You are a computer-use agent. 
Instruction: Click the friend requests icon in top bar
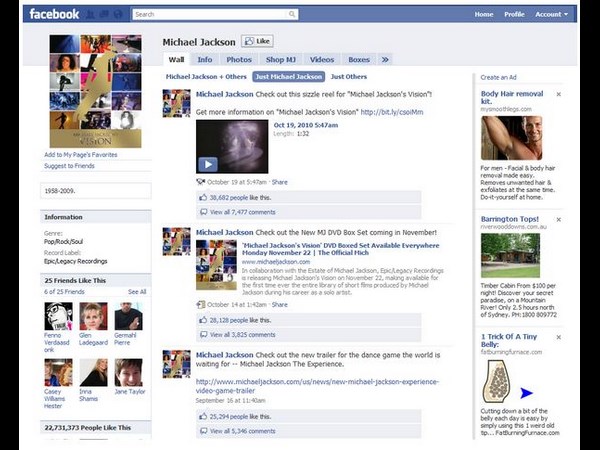pyautogui.click(x=89, y=14)
